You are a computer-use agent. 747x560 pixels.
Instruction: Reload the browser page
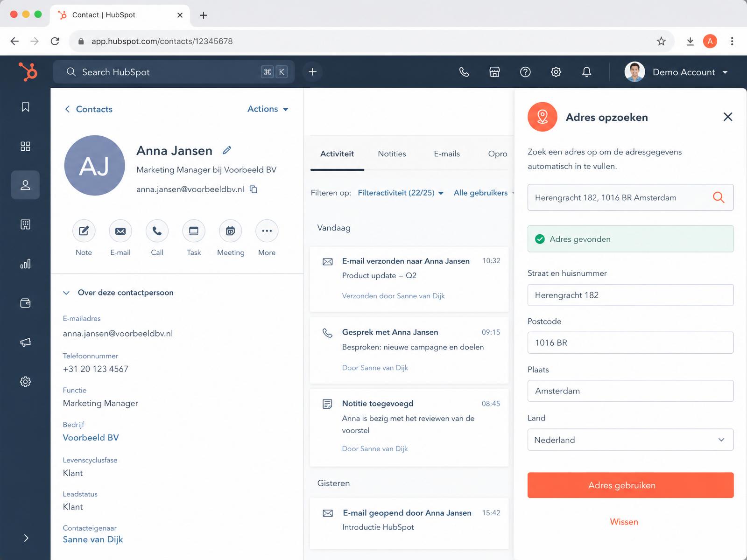[55, 41]
